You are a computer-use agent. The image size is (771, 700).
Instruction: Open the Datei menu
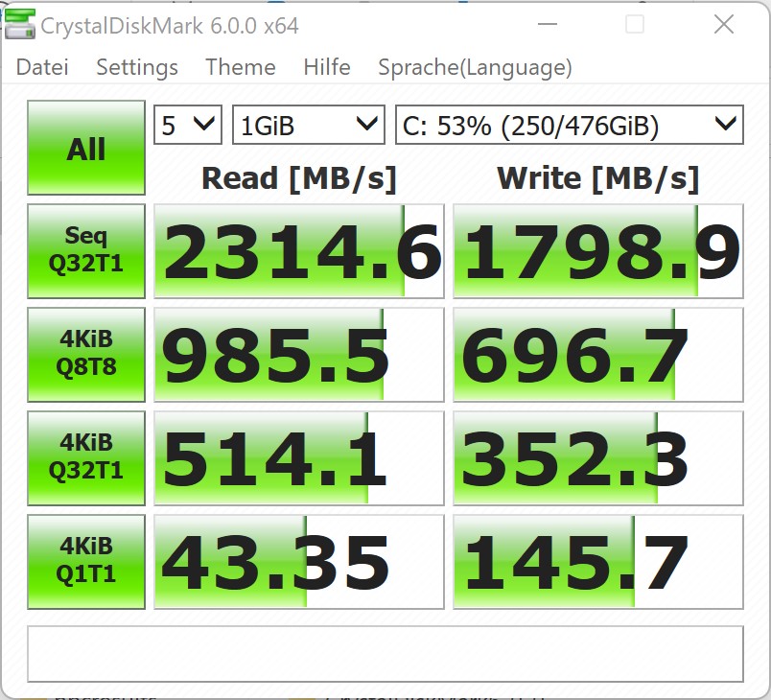pos(42,67)
